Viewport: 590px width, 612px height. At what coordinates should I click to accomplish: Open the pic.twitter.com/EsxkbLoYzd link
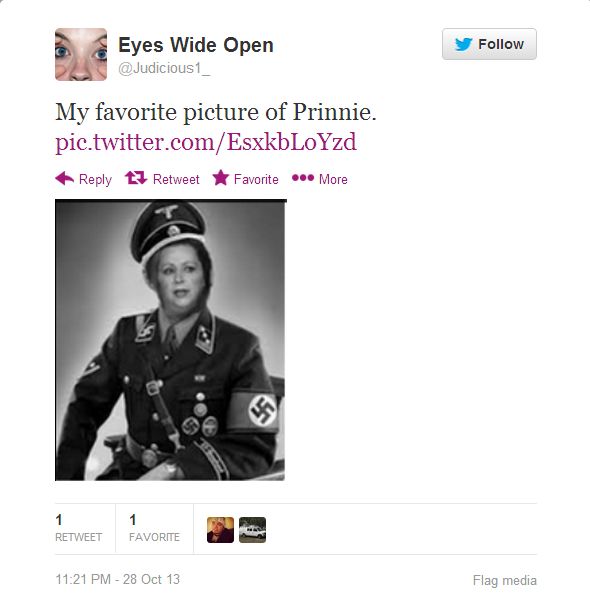pos(206,142)
